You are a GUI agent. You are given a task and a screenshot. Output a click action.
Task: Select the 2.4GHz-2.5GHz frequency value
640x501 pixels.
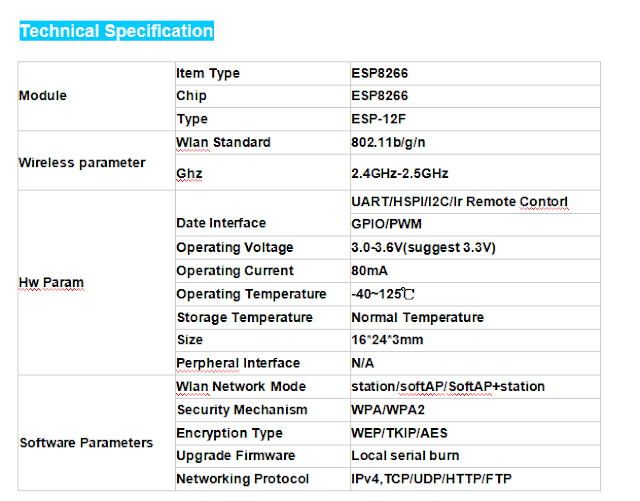400,173
